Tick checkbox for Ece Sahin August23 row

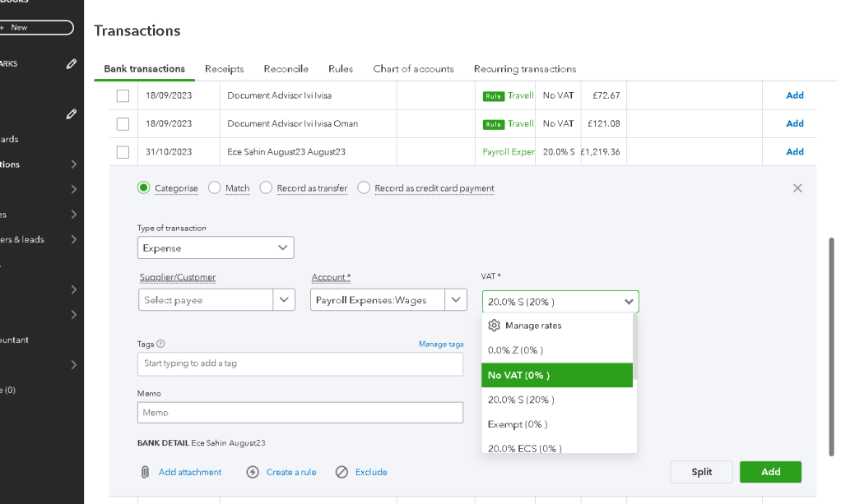pyautogui.click(x=123, y=152)
